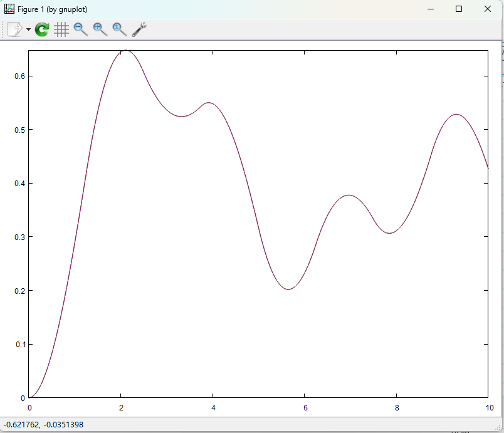
Task: Click the export plot document icon
Action: pos(15,29)
